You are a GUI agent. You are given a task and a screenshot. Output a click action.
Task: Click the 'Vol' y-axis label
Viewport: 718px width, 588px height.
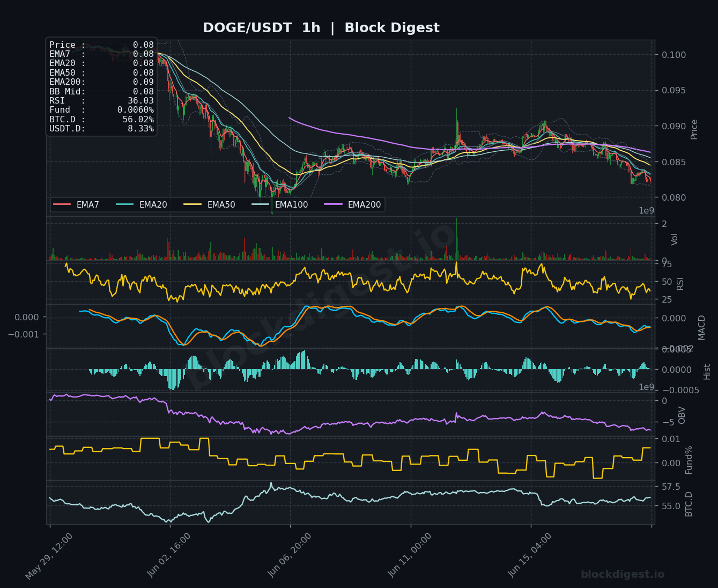pyautogui.click(x=675, y=239)
